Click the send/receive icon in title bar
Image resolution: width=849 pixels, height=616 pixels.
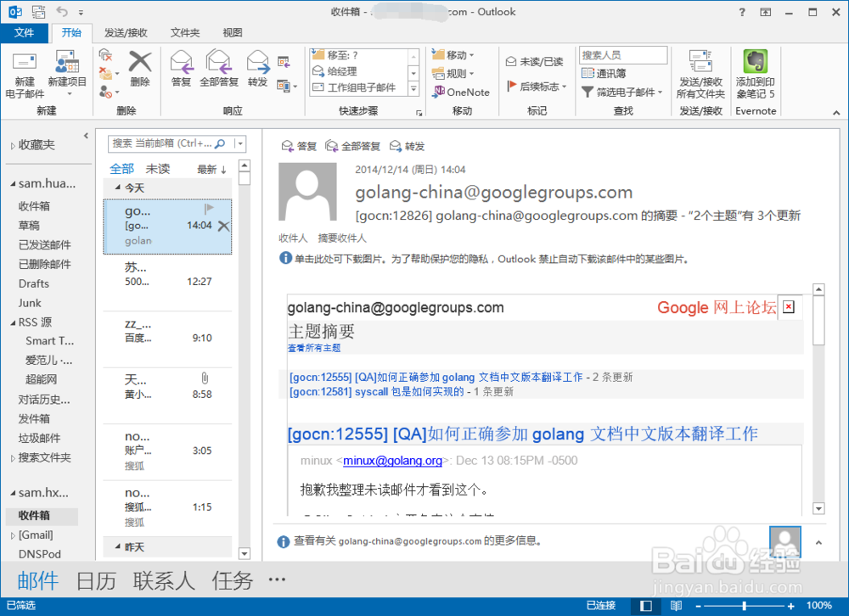pos(38,11)
